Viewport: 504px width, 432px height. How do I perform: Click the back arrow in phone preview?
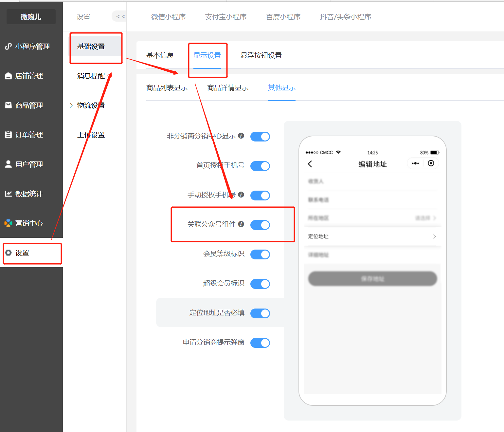point(310,164)
